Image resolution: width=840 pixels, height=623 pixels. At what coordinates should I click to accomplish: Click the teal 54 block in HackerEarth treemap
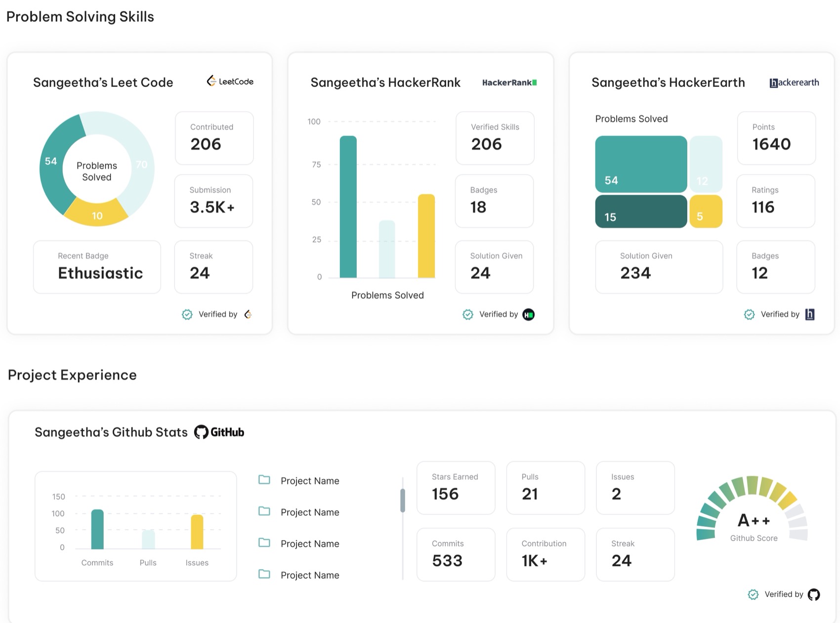pos(641,164)
